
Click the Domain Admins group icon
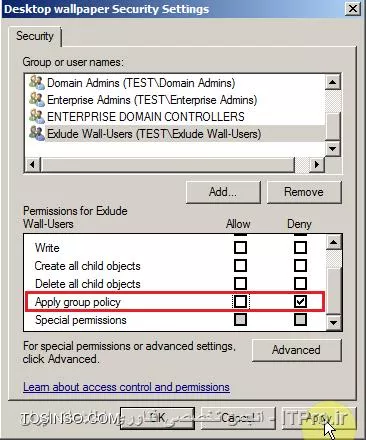(x=37, y=82)
